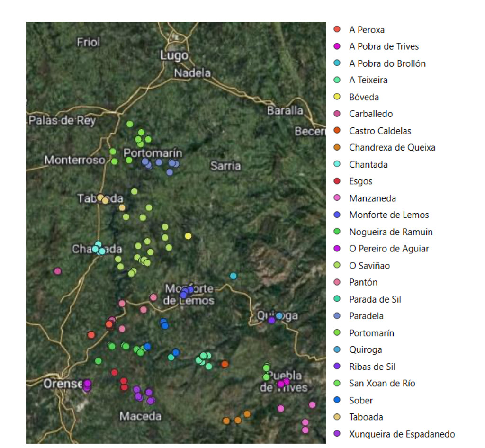Toggle A Peroxa series in legend

pos(367,30)
